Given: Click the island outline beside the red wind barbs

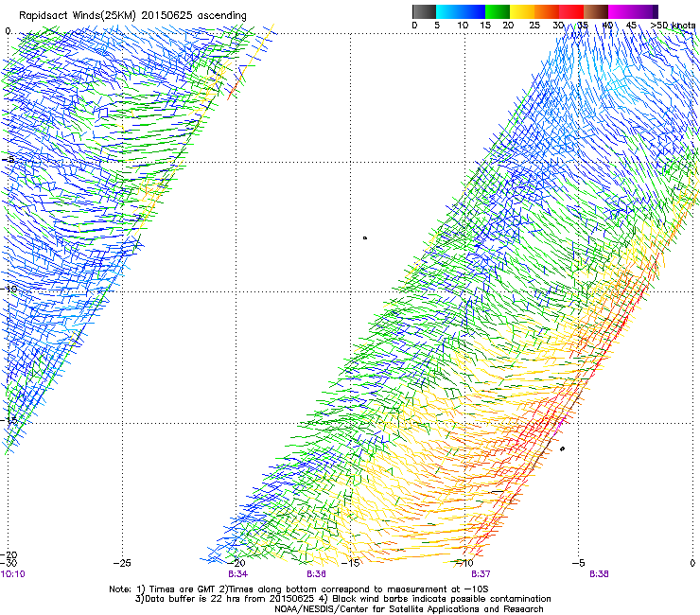Looking at the screenshot, I should point(562,448).
